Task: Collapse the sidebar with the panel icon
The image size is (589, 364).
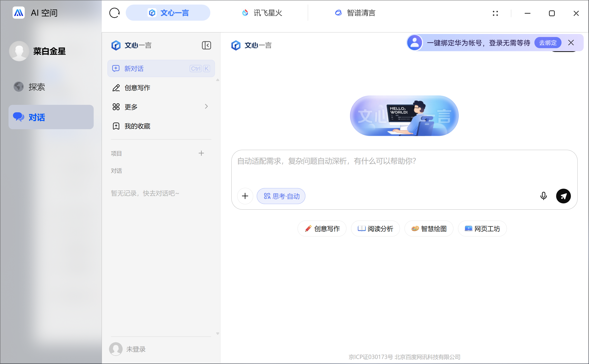Action: (206, 45)
